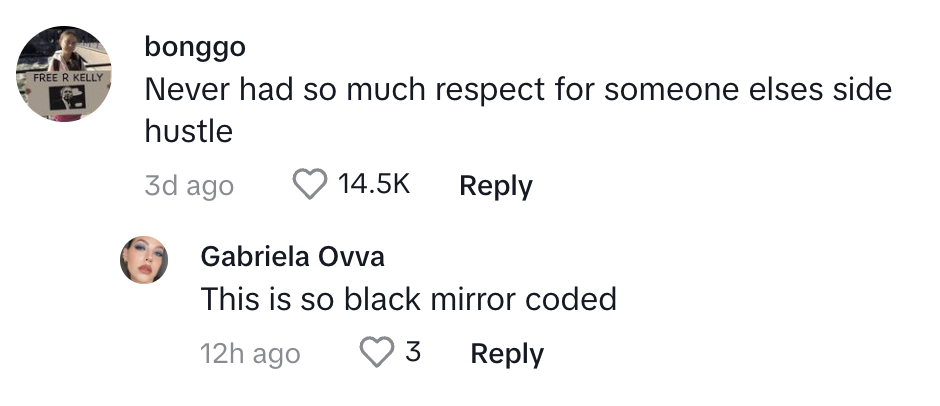Open Gabriela Ovva's profile avatar

[144, 260]
